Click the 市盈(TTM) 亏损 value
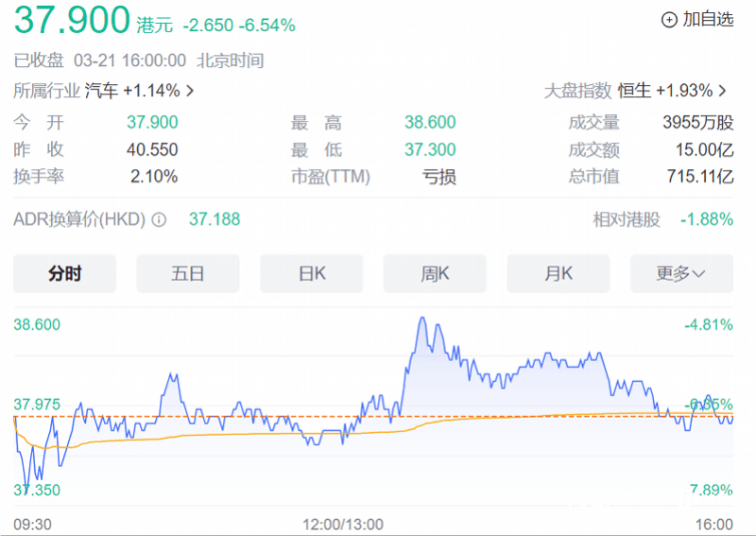This screenshot has width=756, height=536. pos(439,177)
